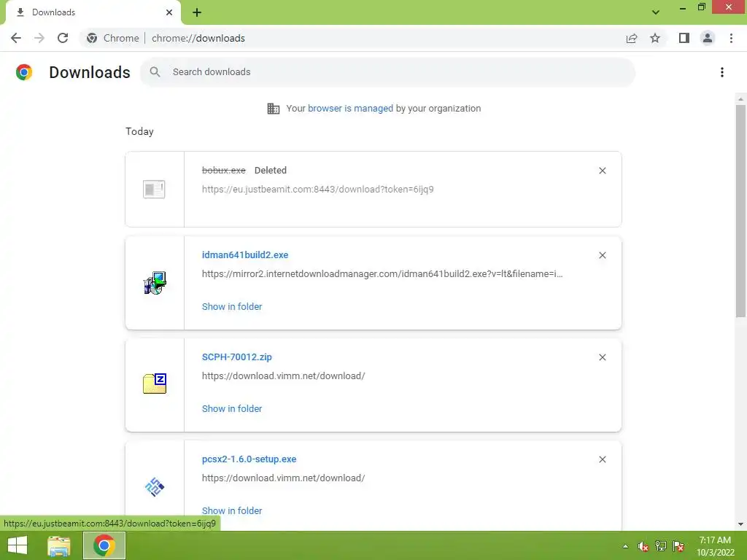
Task: Reload the Downloads page
Action: [63, 38]
